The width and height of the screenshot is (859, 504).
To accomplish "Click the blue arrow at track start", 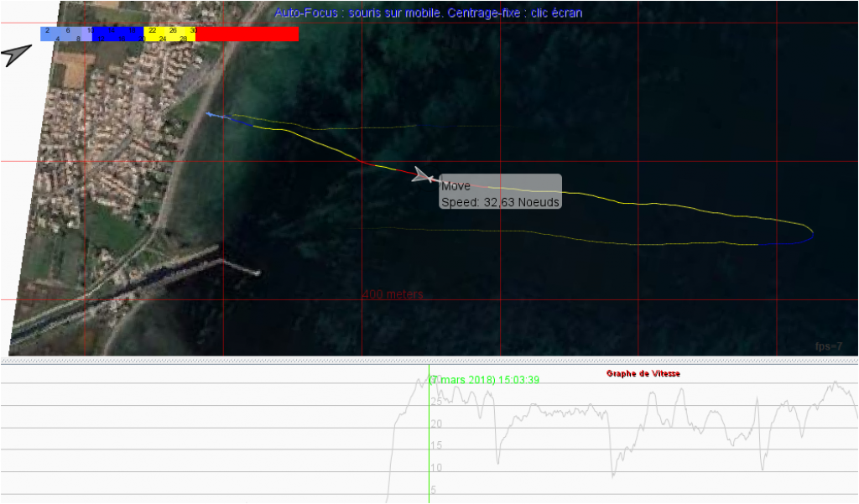I will tap(211, 115).
